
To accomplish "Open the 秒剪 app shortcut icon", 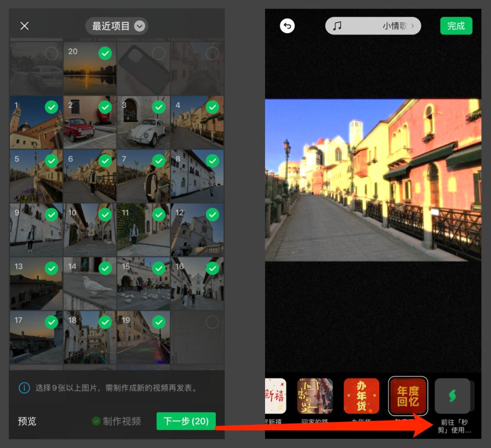I will [452, 396].
